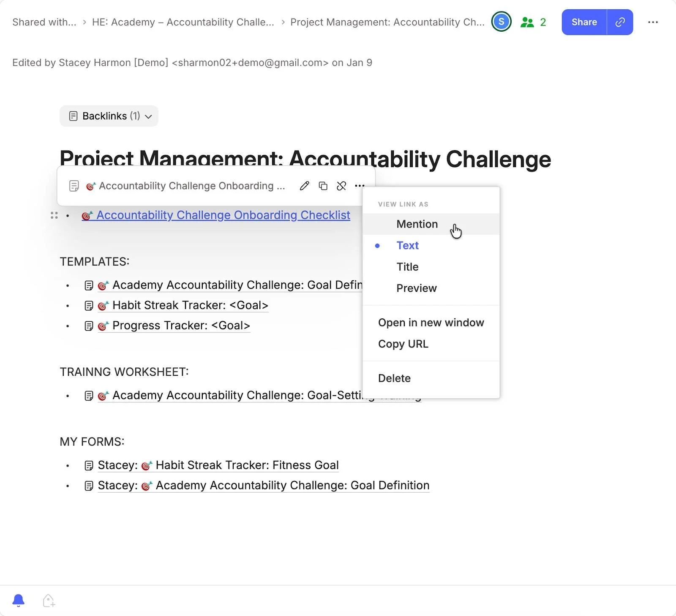The width and height of the screenshot is (676, 616).
Task: Click the notifications bell icon
Action: pos(18,600)
